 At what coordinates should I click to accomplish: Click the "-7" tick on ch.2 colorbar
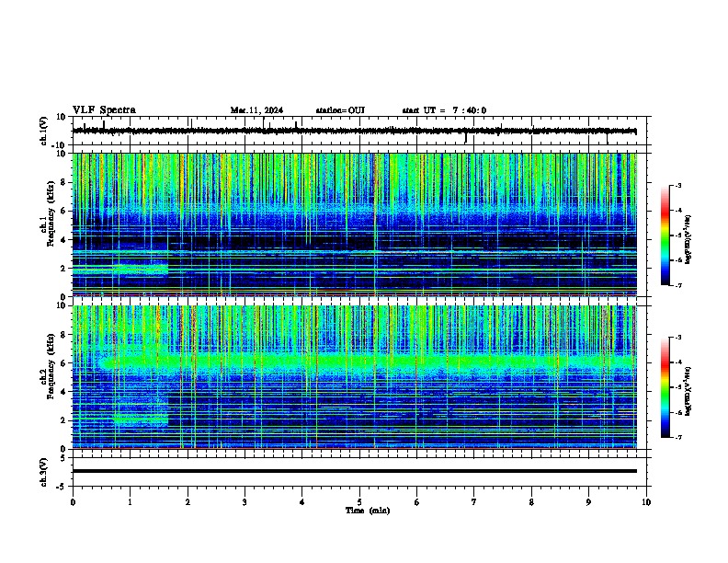(x=677, y=437)
